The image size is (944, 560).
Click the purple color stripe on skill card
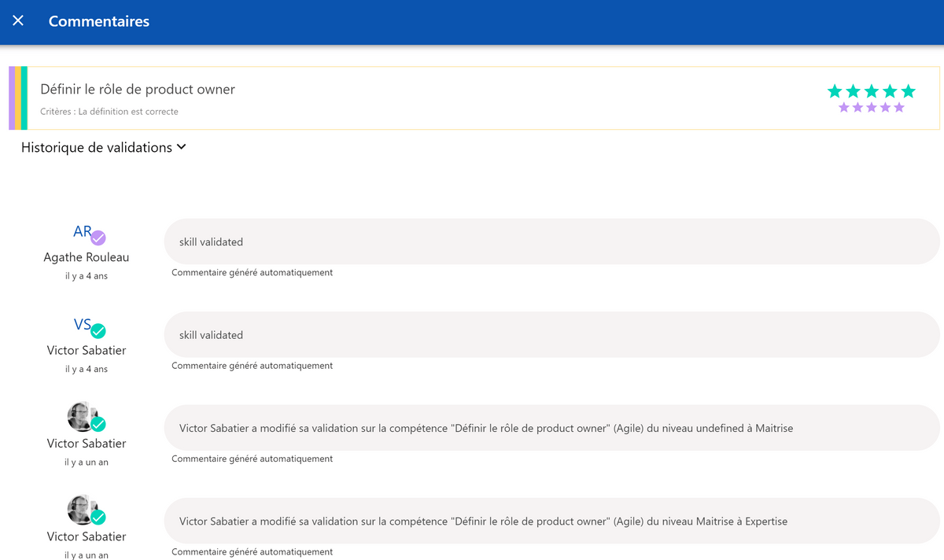(x=12, y=98)
